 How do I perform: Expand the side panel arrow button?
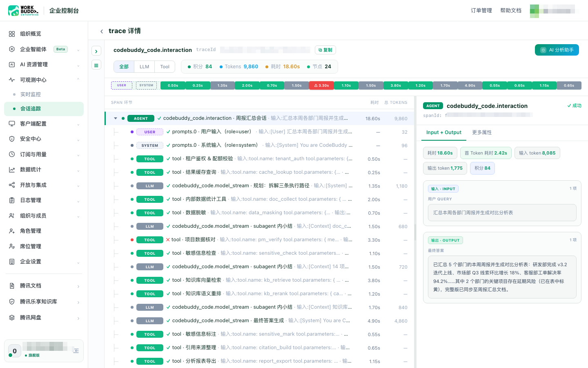click(x=96, y=51)
